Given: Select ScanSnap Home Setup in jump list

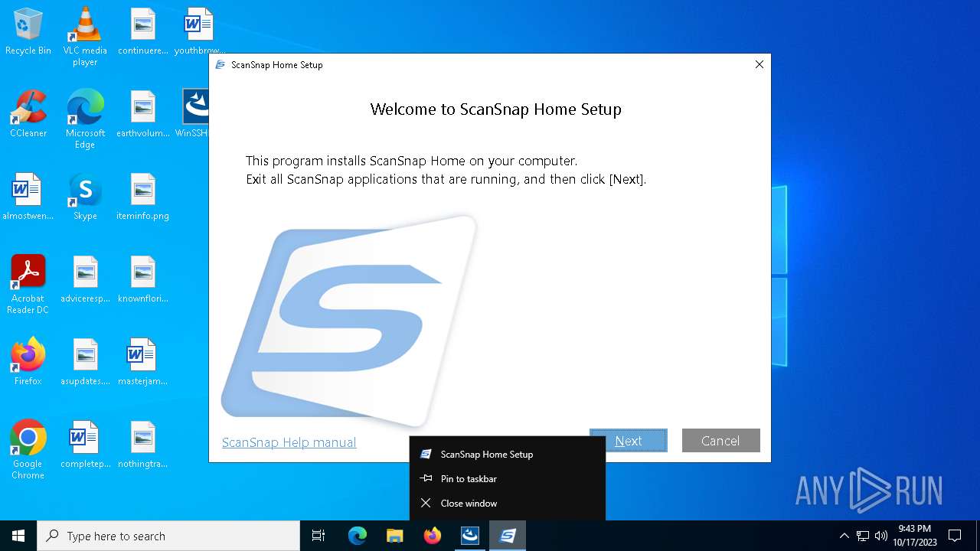Looking at the screenshot, I should coord(508,455).
